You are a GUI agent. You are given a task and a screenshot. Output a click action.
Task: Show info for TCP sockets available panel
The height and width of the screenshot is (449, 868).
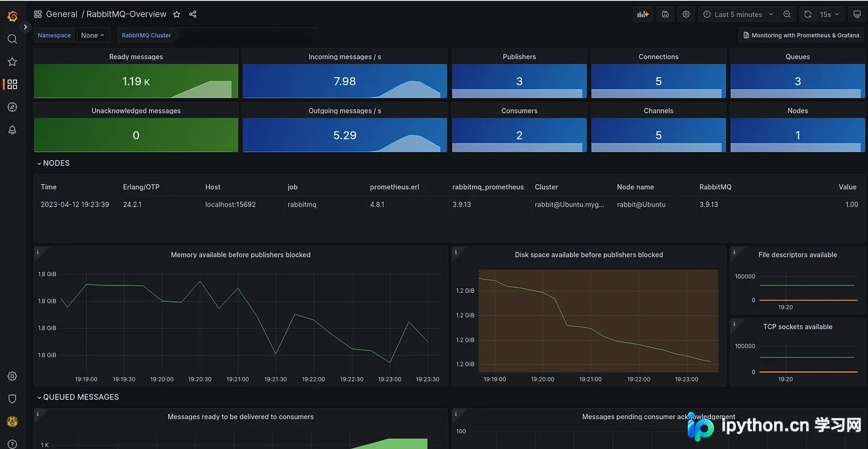click(x=735, y=324)
